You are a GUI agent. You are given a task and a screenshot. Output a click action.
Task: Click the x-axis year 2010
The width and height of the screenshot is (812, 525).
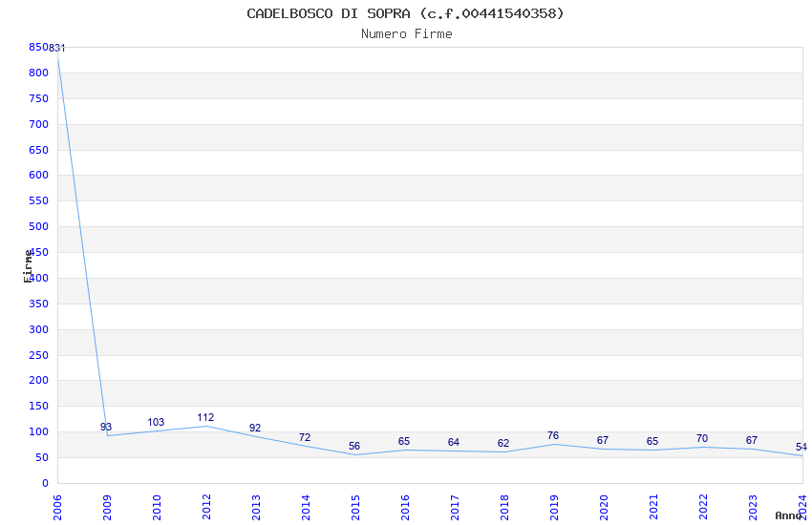tap(157, 508)
